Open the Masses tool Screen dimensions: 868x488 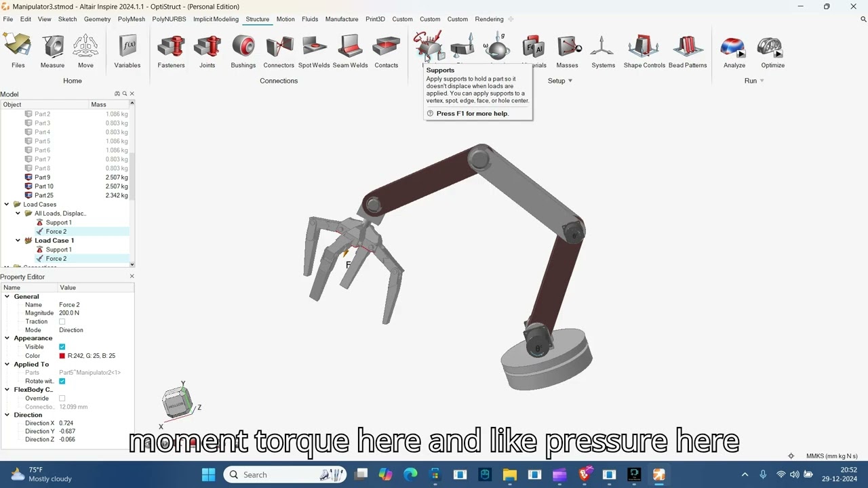[568, 51]
